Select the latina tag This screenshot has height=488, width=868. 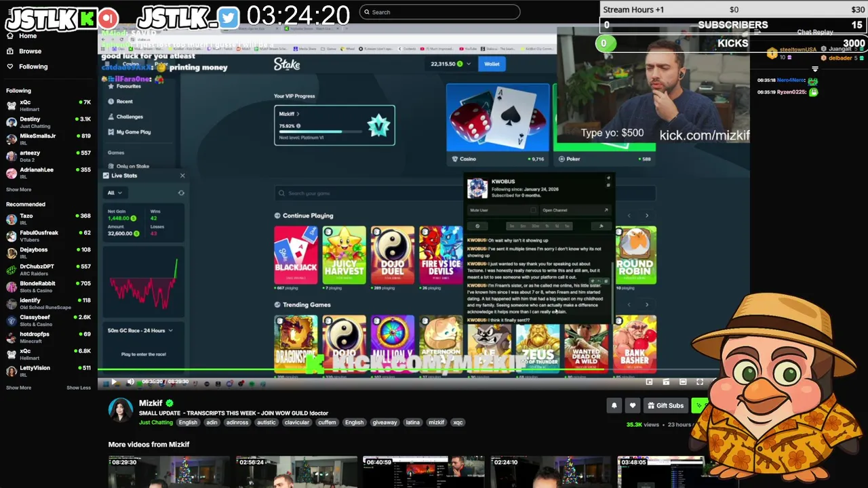(413, 422)
